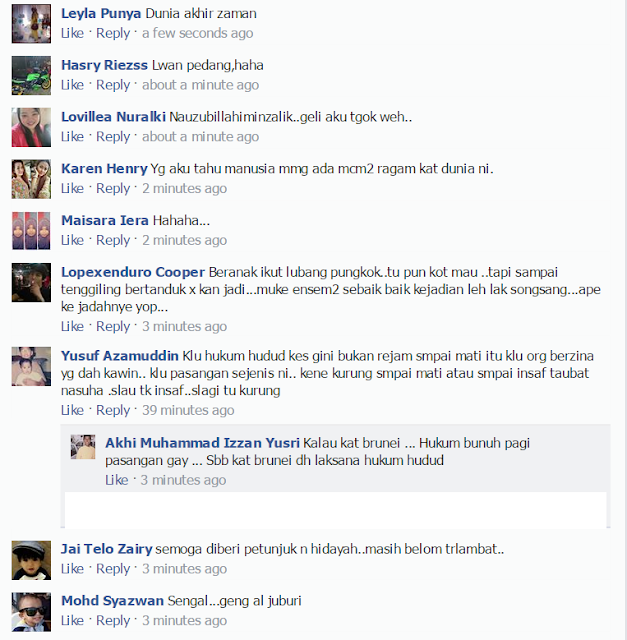Image resolution: width=627 pixels, height=640 pixels.
Task: Click Hasry Riezss's motorcycle avatar
Action: pyautogui.click(x=31, y=76)
